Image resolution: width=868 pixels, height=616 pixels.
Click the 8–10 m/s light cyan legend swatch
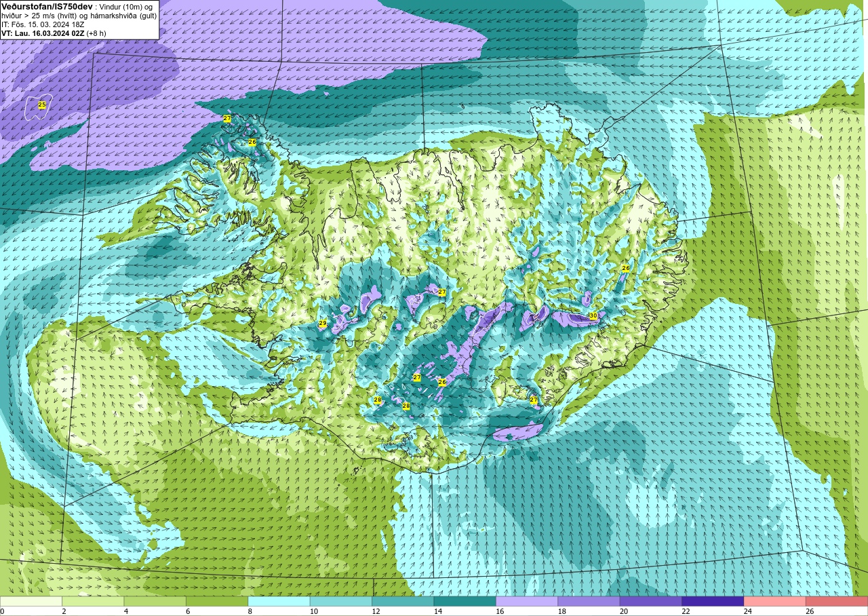click(x=279, y=601)
